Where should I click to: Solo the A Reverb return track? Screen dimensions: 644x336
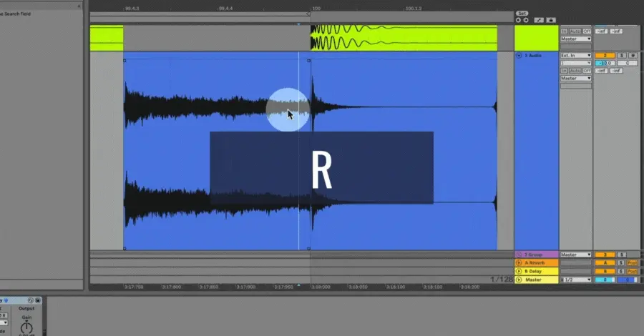tap(621, 263)
